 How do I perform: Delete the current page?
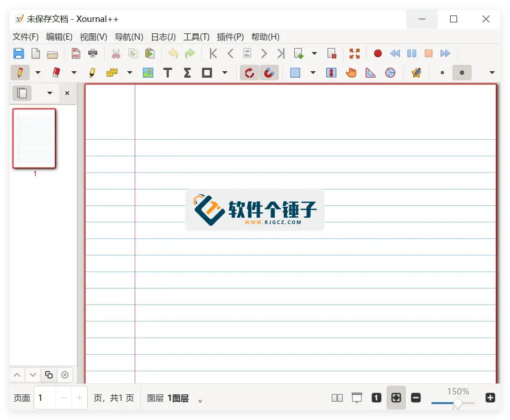[x=331, y=53]
